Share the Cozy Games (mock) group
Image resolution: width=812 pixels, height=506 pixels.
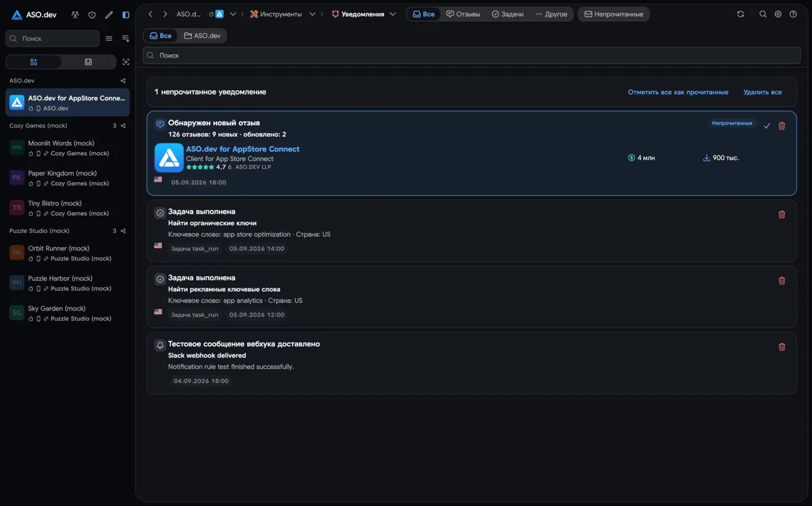coord(123,126)
